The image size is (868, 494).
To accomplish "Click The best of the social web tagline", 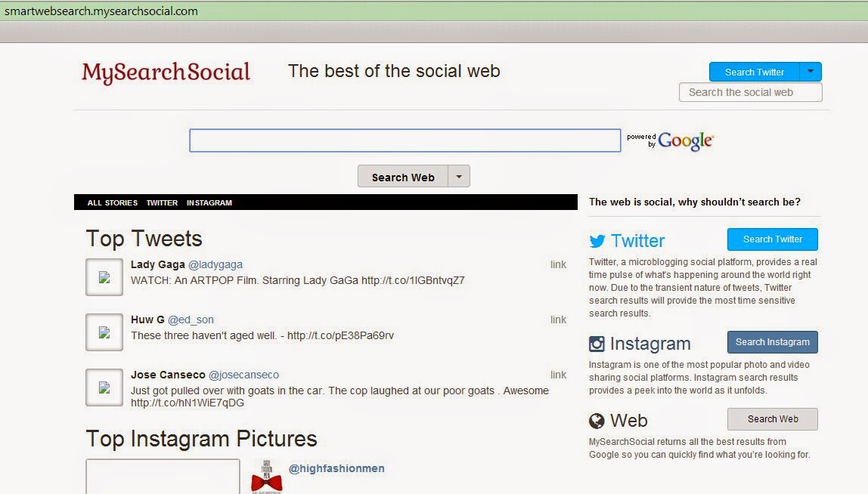I will pyautogui.click(x=394, y=71).
